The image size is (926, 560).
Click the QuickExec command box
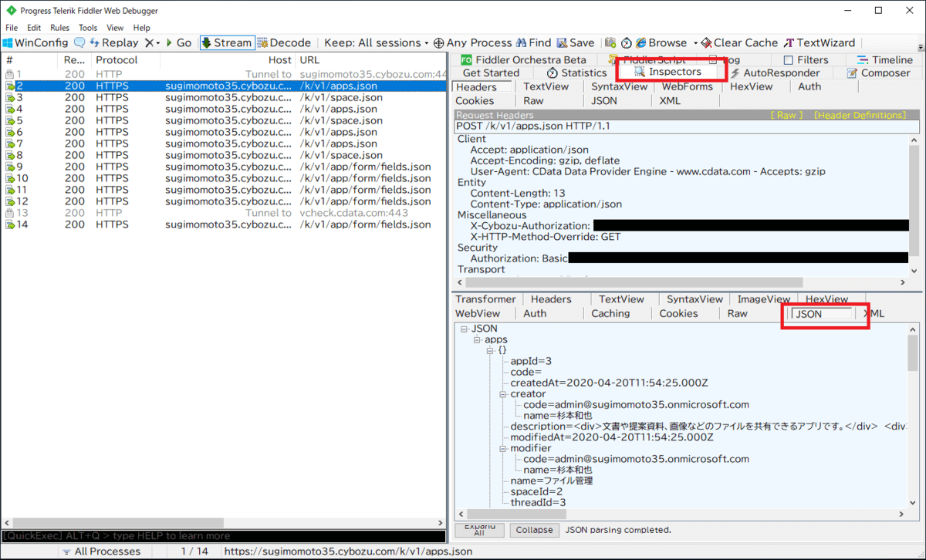coord(223,535)
